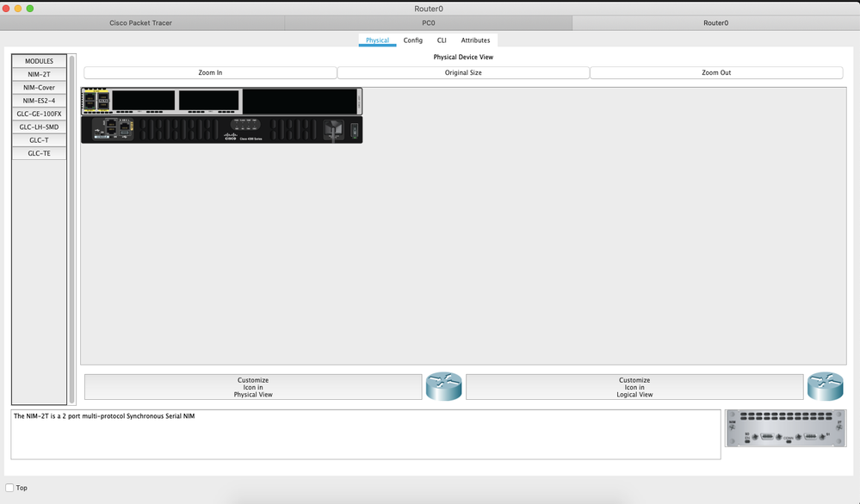Click the NIM-2T module preview image

(785, 428)
